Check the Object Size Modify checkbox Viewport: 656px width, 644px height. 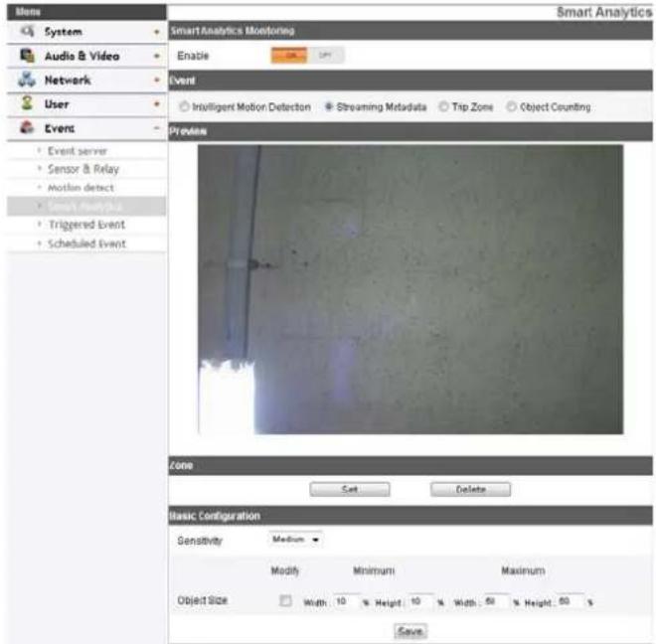tap(285, 601)
